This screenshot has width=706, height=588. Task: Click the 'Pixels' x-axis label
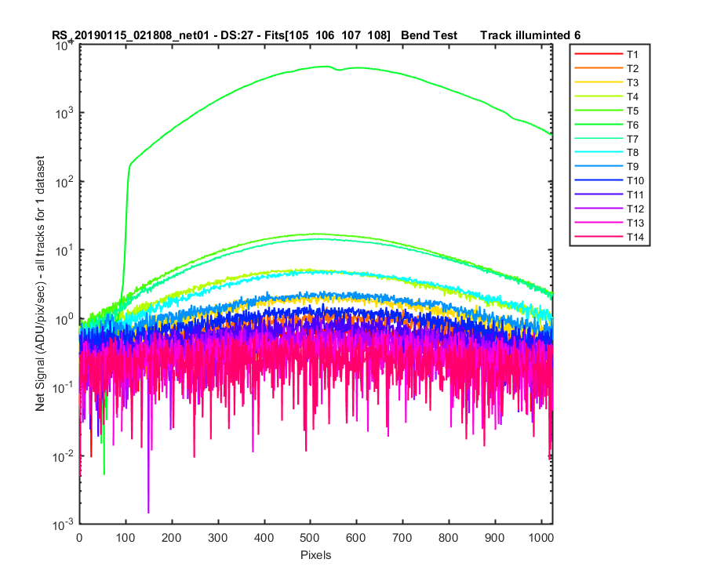pyautogui.click(x=315, y=555)
